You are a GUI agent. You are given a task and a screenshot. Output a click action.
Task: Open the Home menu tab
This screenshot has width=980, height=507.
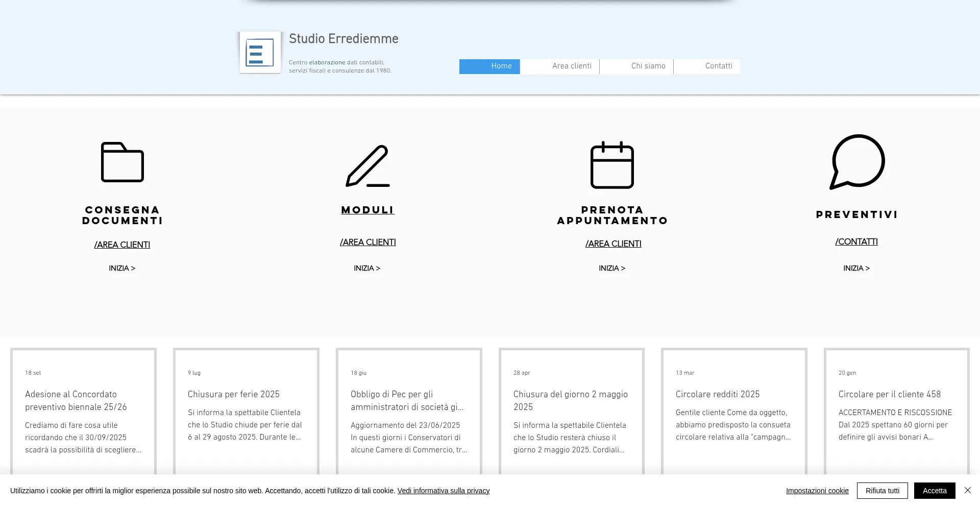[489, 66]
